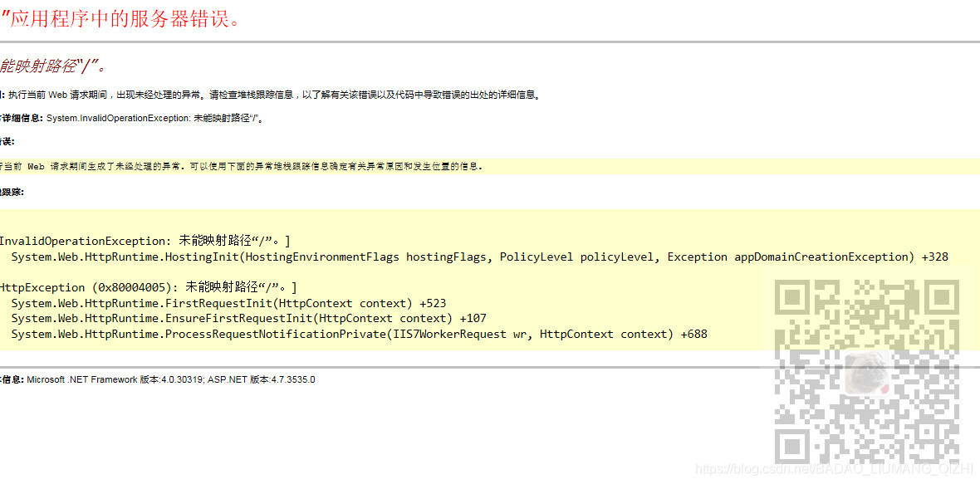
Task: Click the "HttpException (0x80004005)" stack header
Action: coord(149,288)
